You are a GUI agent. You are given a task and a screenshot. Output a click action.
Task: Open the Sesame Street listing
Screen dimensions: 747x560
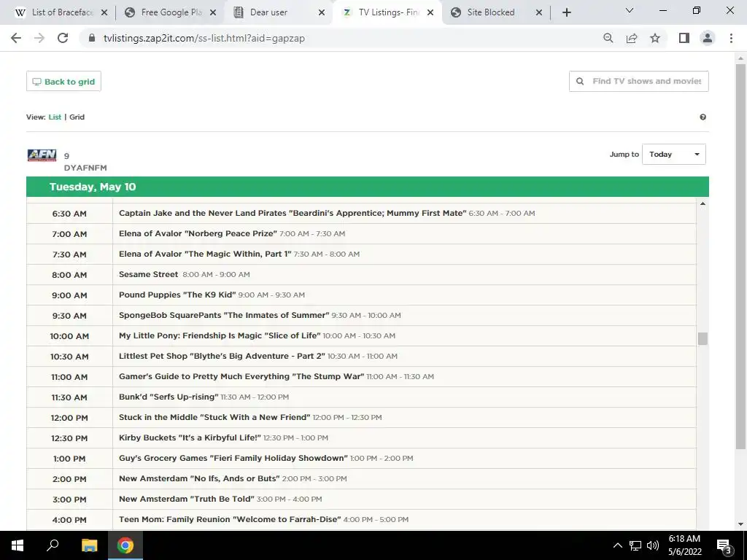148,274
